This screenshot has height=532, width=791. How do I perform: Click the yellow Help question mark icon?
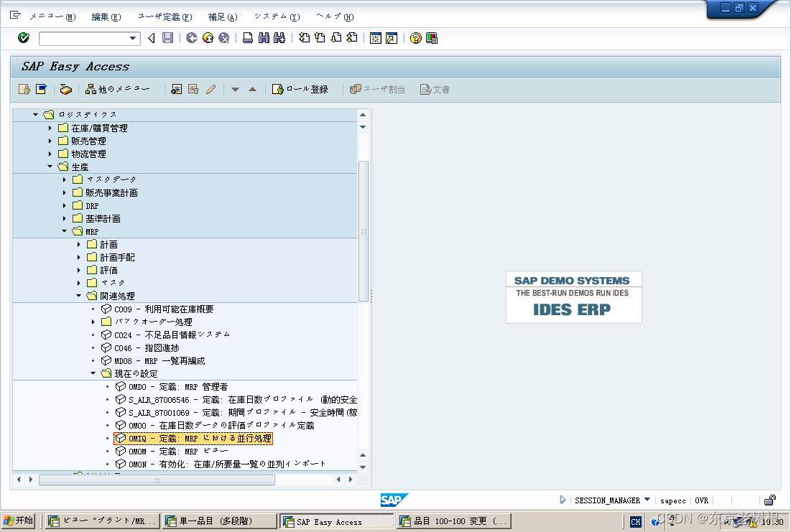click(x=416, y=38)
